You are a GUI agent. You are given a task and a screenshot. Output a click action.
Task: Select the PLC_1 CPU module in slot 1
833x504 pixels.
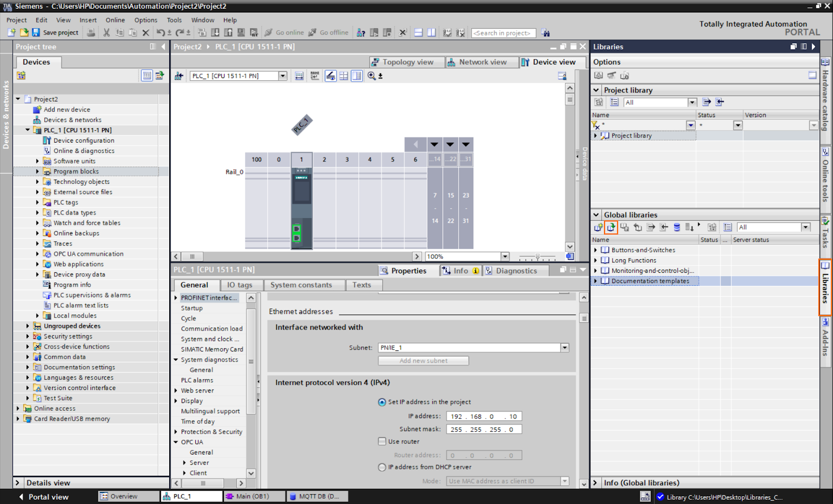click(301, 208)
